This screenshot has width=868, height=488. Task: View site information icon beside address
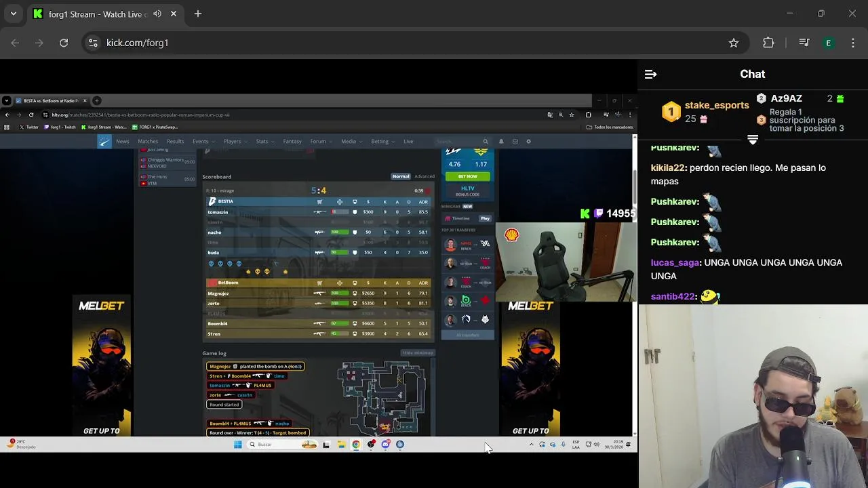click(x=93, y=43)
